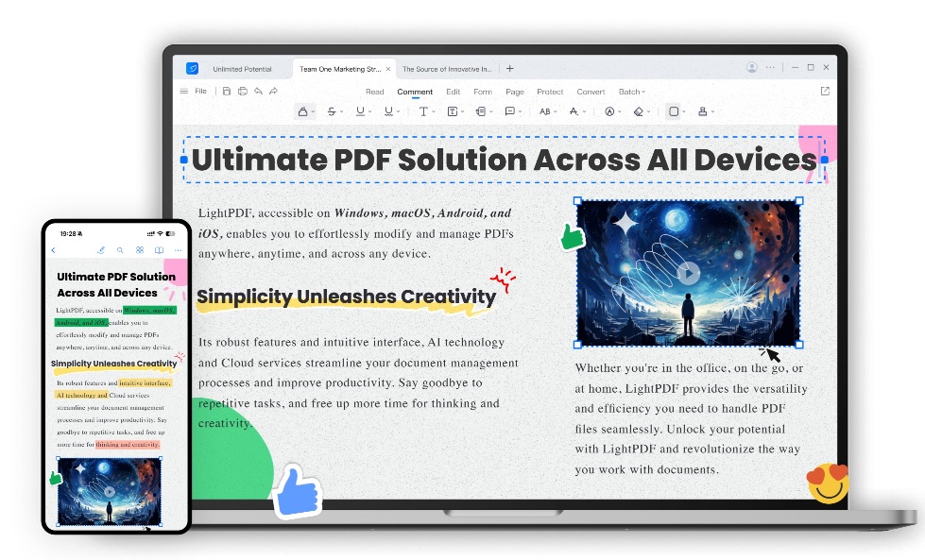The height and width of the screenshot is (560, 925).
Task: Select the Rectangle shape tool
Action: [x=673, y=111]
